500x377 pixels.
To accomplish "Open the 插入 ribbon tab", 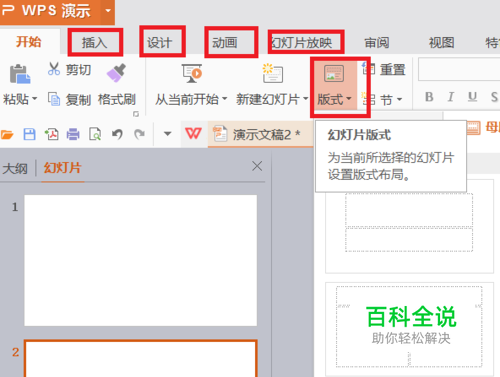I will click(x=95, y=43).
